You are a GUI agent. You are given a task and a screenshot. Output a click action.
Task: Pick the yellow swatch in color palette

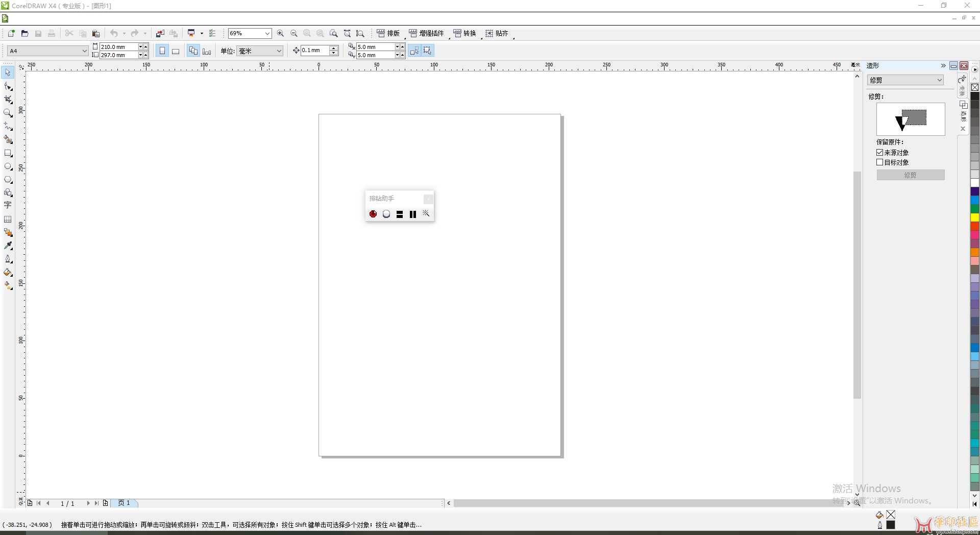coord(975,217)
